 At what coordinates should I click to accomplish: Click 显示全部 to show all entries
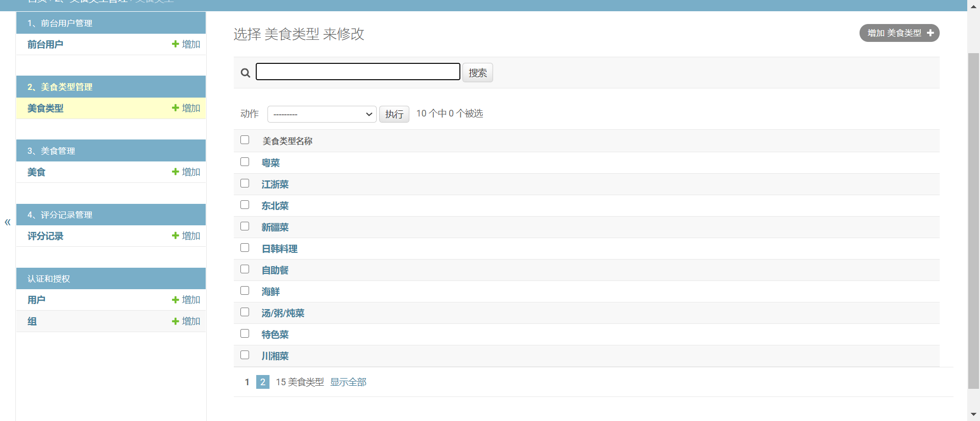click(x=348, y=382)
